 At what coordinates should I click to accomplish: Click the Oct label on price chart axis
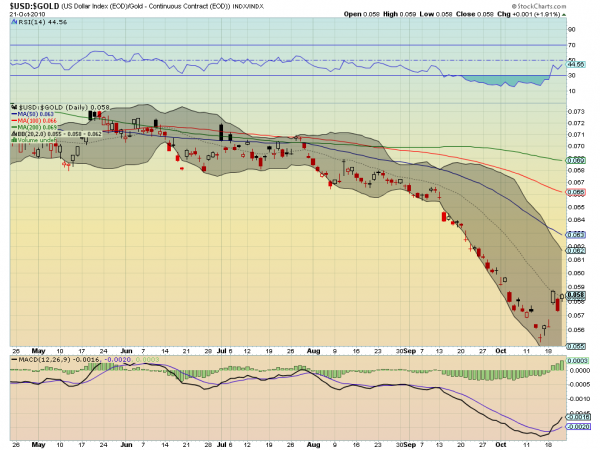point(501,351)
